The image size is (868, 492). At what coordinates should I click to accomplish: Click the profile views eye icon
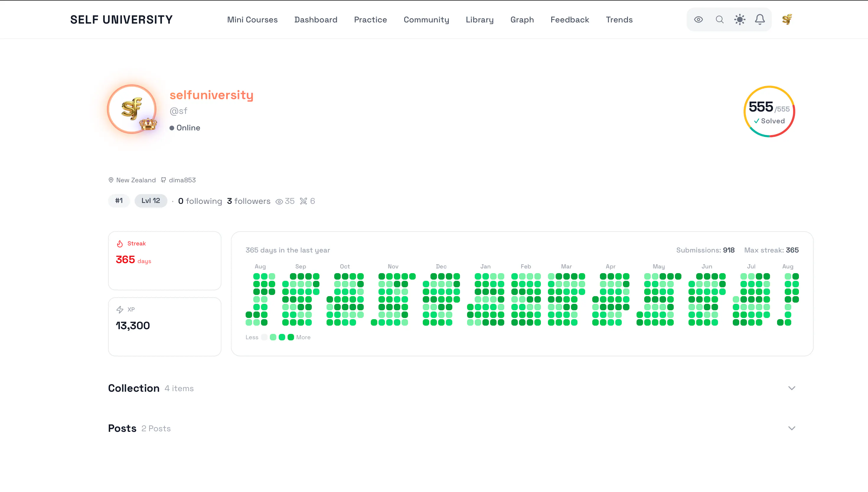pyautogui.click(x=279, y=201)
